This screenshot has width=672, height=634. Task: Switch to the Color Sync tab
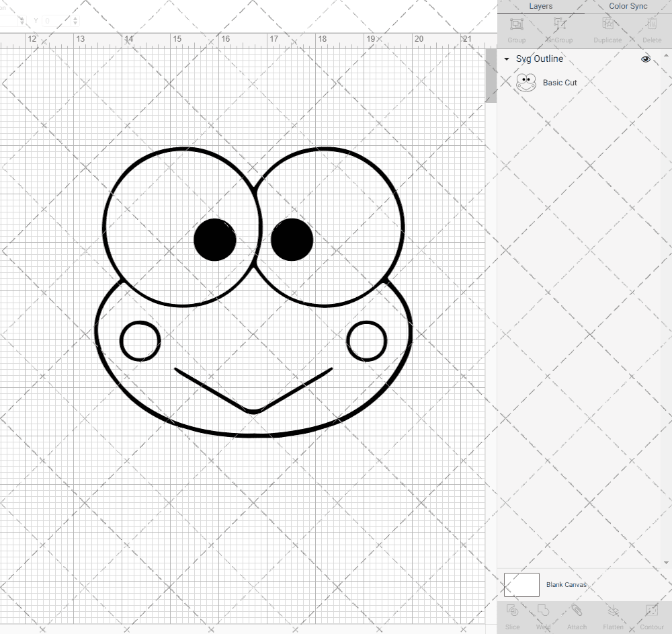tap(628, 6)
